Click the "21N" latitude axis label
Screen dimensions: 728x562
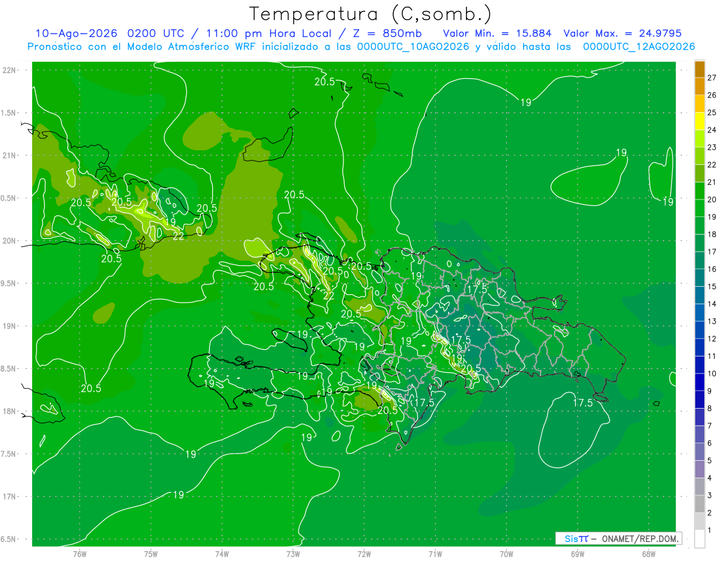[9, 155]
